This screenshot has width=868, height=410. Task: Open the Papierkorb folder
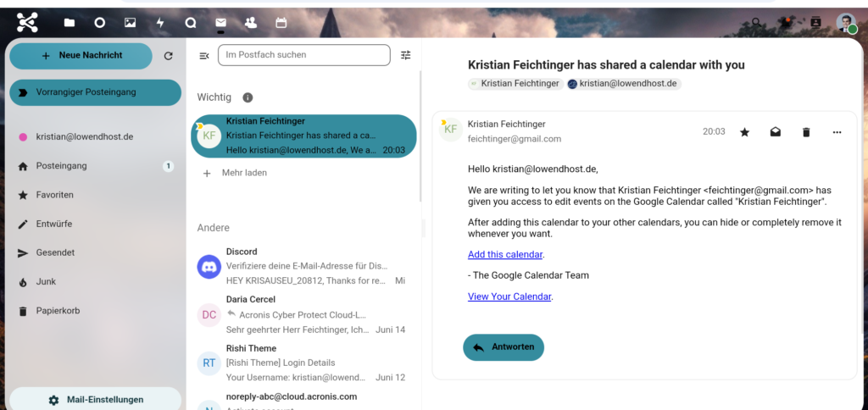pyautogui.click(x=95, y=311)
